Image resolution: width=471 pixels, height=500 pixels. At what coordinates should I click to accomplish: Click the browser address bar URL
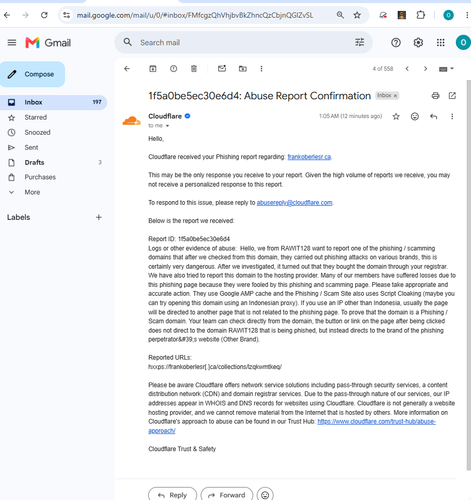tap(195, 15)
